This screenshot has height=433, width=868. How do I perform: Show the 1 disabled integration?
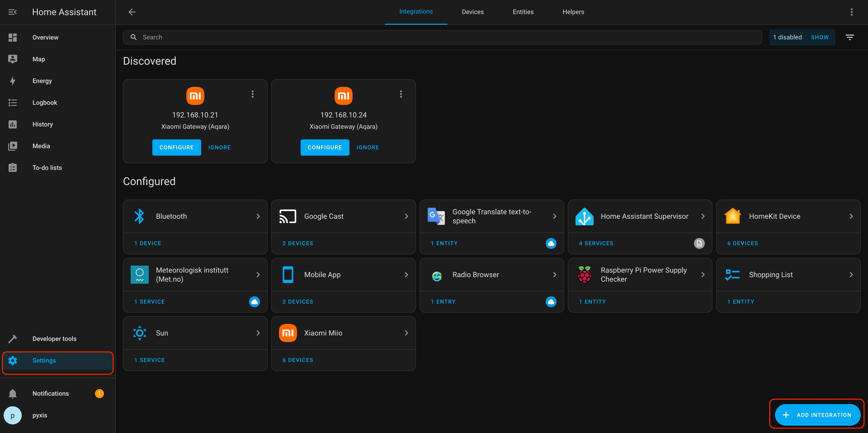coord(819,37)
